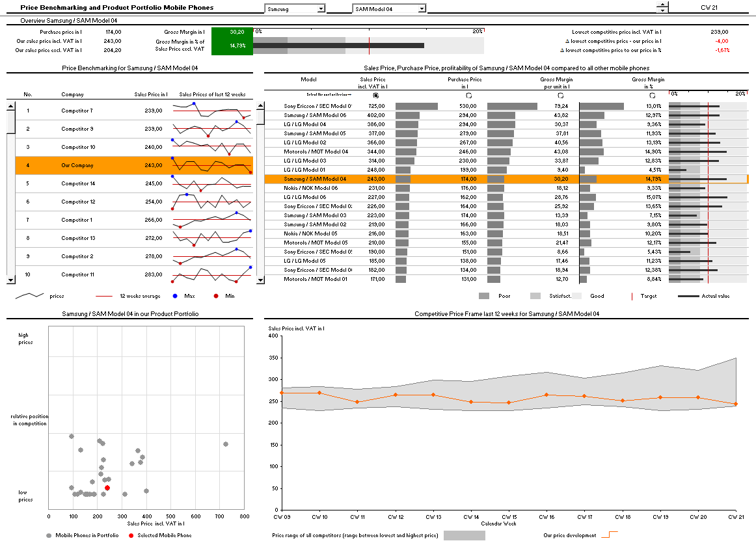Click the Nokia / NOK Model 06 row
The width and height of the screenshot is (756, 543).
(506, 189)
